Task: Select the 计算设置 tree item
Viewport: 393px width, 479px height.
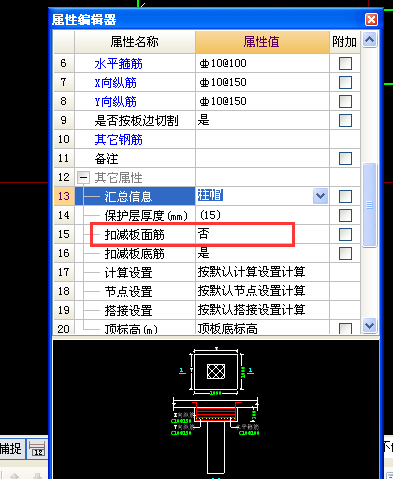Action: point(128,272)
